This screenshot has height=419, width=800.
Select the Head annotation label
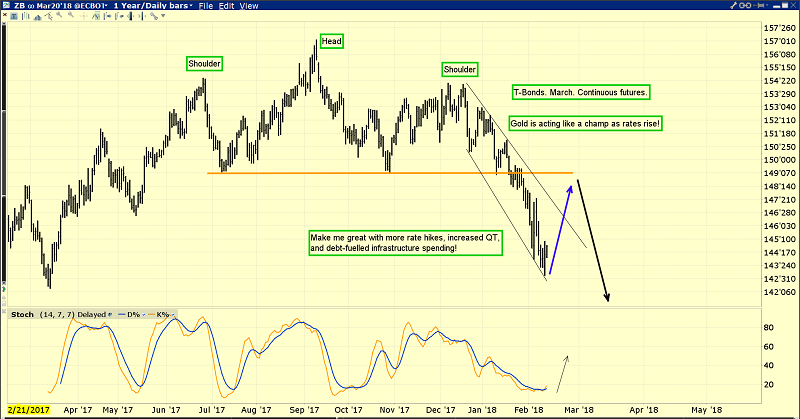point(332,41)
